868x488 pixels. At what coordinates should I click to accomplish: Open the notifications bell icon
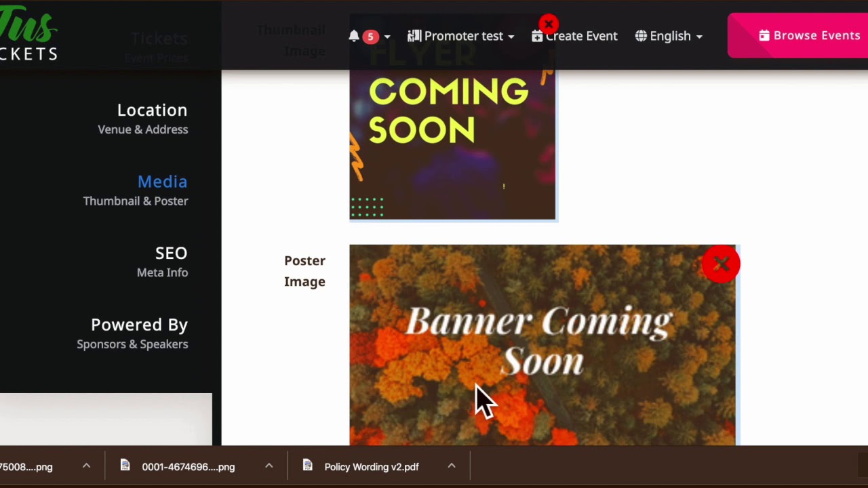point(353,36)
